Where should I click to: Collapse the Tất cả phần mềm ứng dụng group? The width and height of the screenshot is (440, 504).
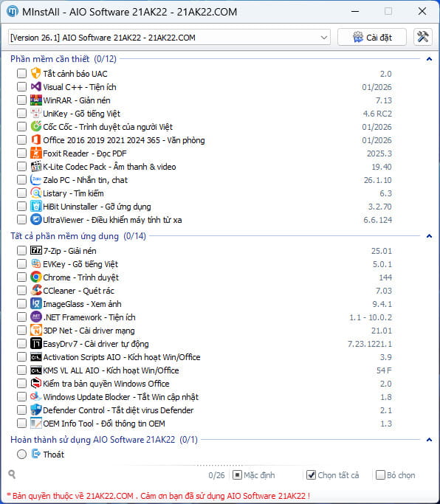[x=429, y=236]
